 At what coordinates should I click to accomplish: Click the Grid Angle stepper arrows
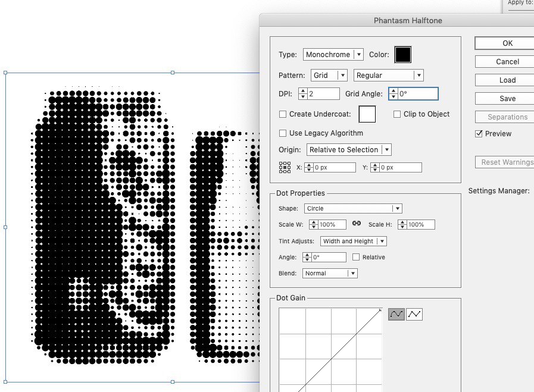point(394,94)
